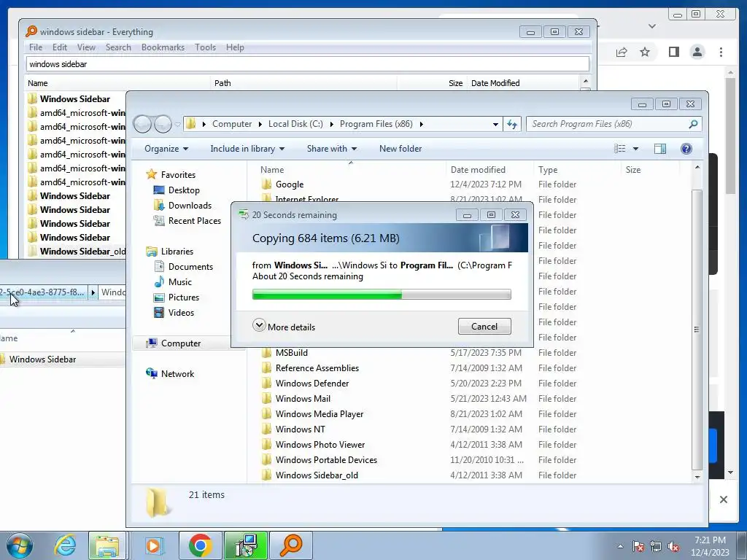Expand Chrome's tab search chevron
Image resolution: width=747 pixels, height=560 pixels.
pos(652,26)
